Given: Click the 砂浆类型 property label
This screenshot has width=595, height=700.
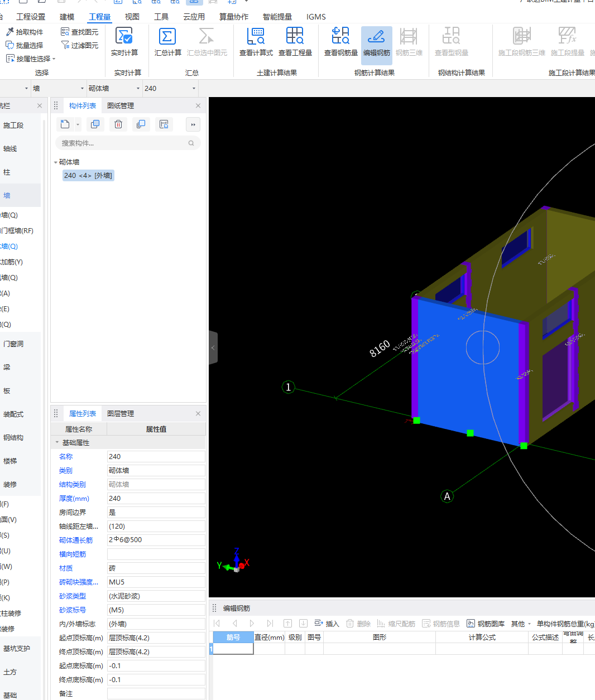Looking at the screenshot, I should click(x=73, y=596).
